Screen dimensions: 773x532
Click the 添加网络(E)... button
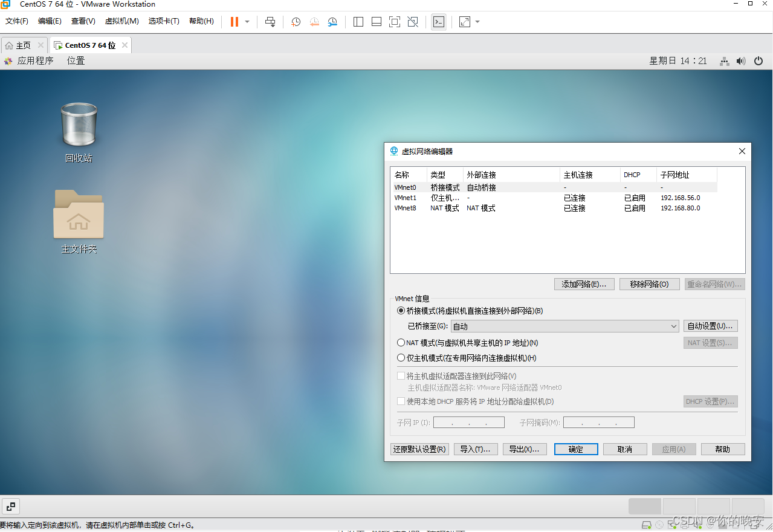[584, 284]
